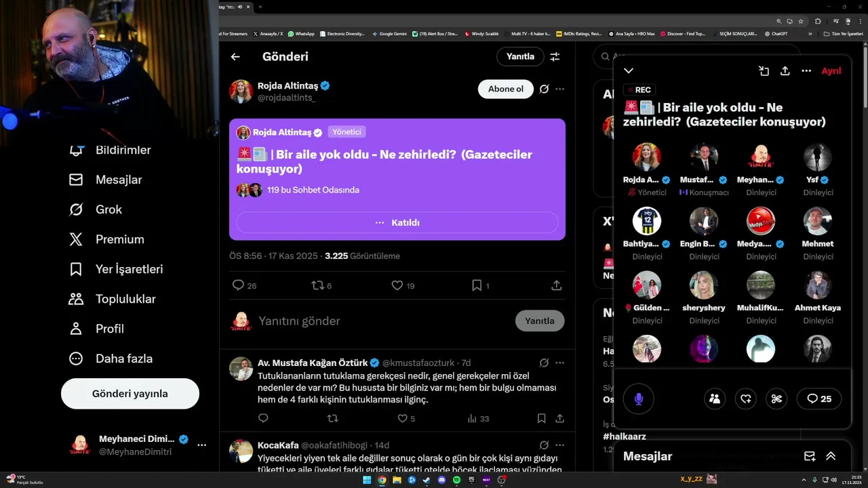Toggle the microphone in the Space
Viewport: 868px width, 488px height.
(x=638, y=399)
